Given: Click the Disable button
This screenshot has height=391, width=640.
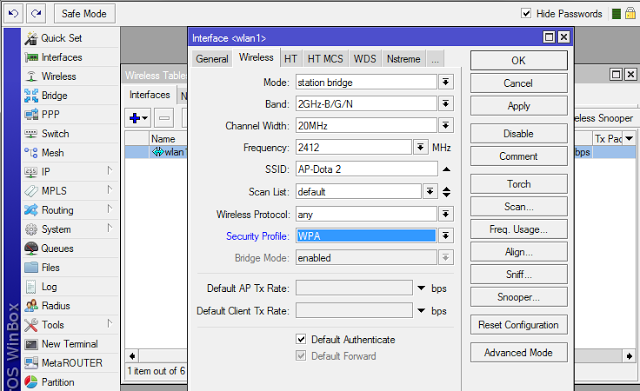Looking at the screenshot, I should point(518,133).
